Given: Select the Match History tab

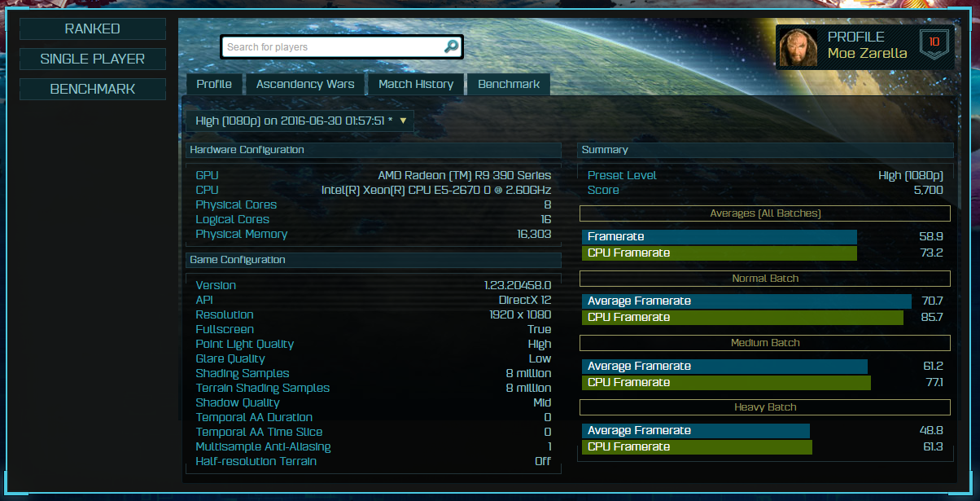Looking at the screenshot, I should (x=416, y=84).
